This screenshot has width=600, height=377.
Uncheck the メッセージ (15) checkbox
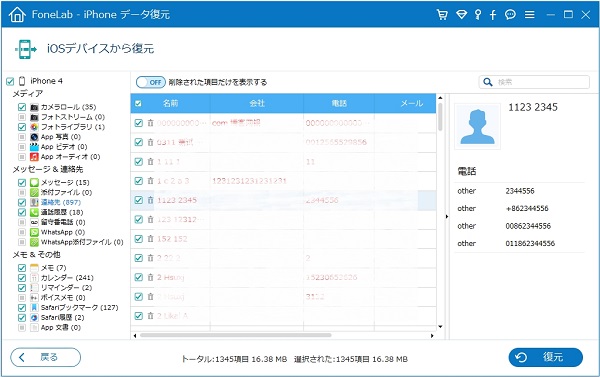pos(22,182)
